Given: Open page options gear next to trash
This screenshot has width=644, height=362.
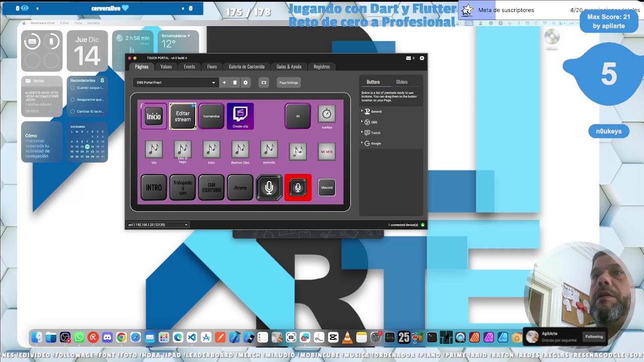Looking at the screenshot, I should tap(246, 82).
